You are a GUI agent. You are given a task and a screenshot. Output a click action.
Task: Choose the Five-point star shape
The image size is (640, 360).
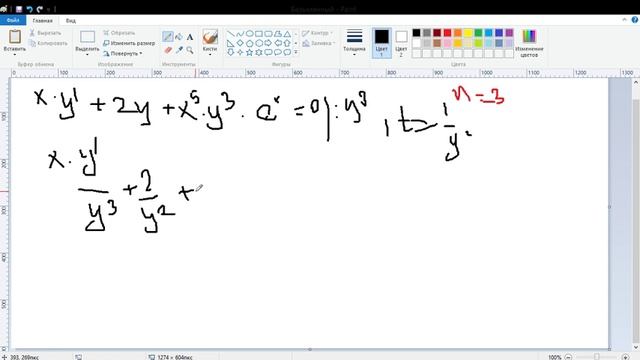click(249, 52)
